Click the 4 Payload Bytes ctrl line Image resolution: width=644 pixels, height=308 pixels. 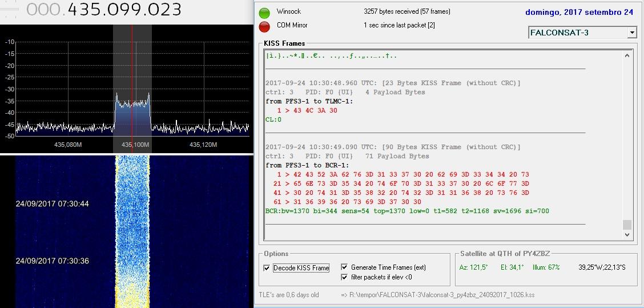345,92
